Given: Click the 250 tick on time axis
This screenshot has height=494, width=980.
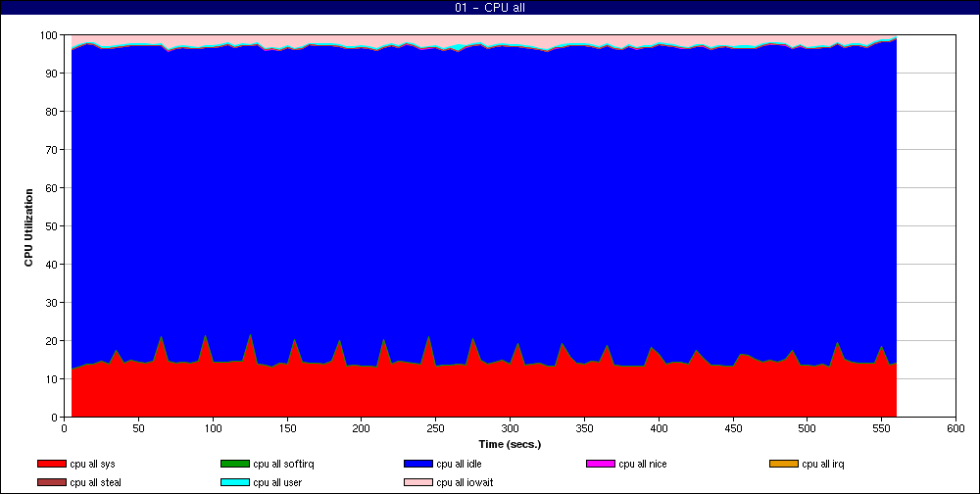Looking at the screenshot, I should (436, 428).
